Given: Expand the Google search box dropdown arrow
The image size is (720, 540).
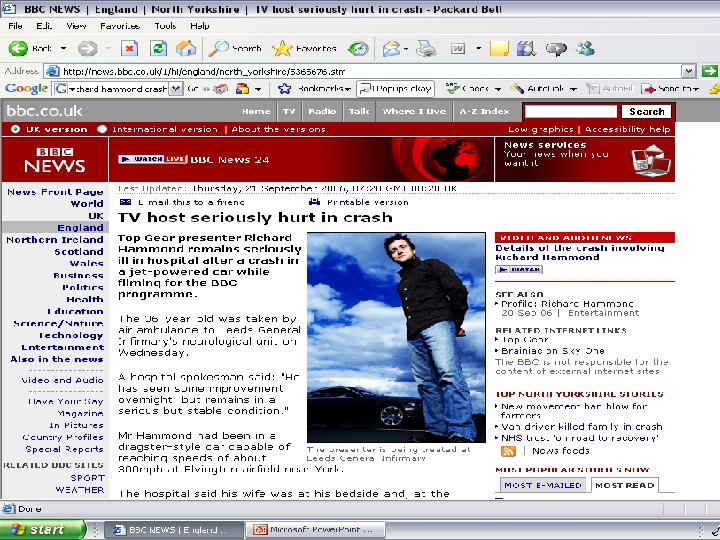Looking at the screenshot, I should pyautogui.click(x=176, y=89).
